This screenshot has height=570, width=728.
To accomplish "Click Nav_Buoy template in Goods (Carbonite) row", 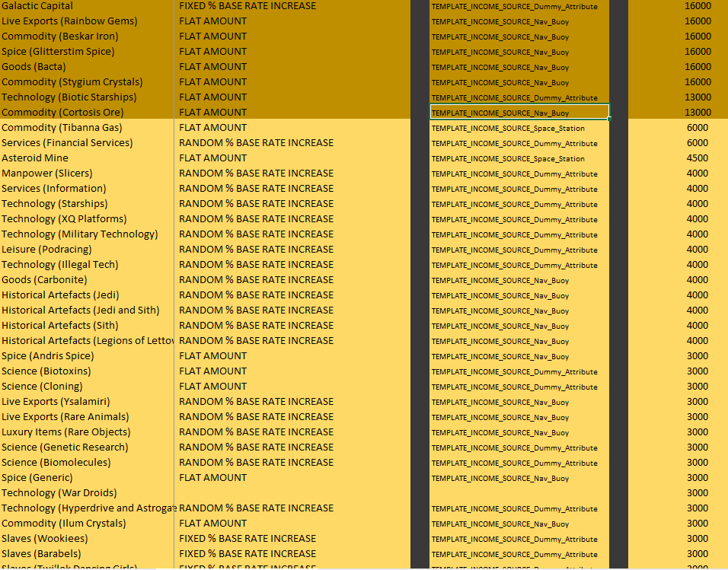I will pos(500,280).
